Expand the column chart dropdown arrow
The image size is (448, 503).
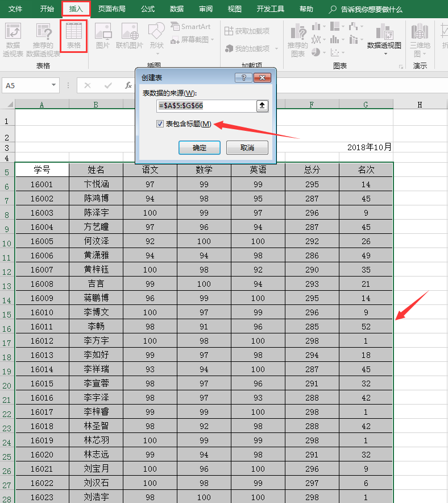point(324,27)
